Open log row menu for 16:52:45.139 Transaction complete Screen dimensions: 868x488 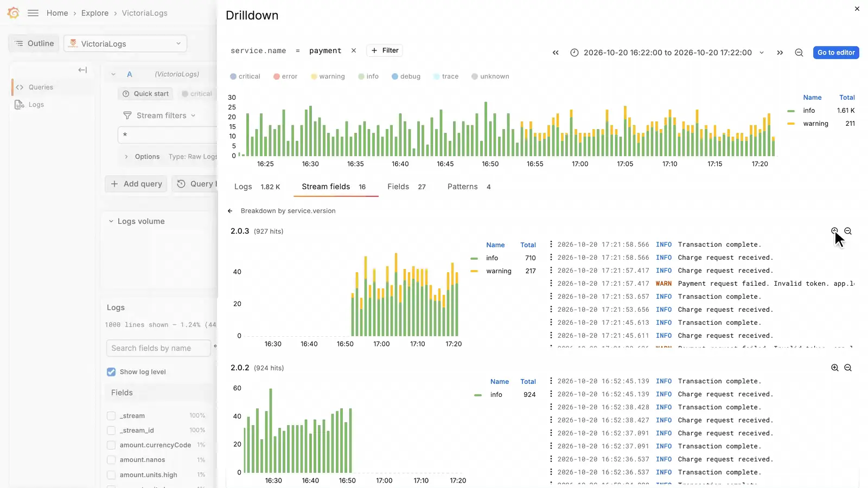coord(551,381)
